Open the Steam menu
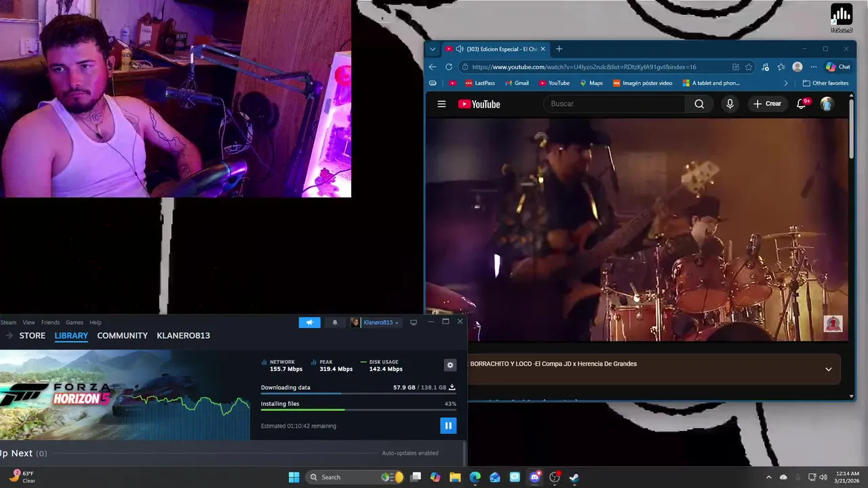 pos(7,323)
